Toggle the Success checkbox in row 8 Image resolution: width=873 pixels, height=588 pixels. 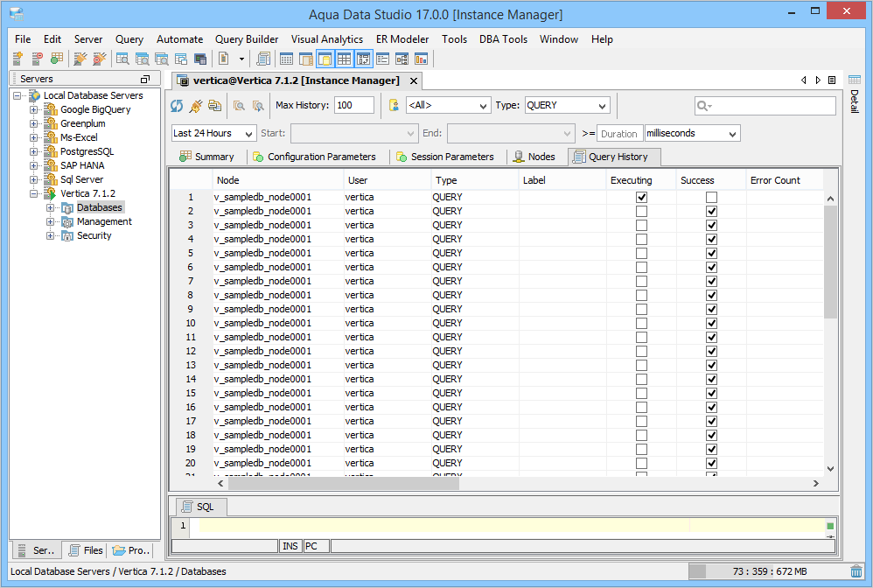point(711,295)
